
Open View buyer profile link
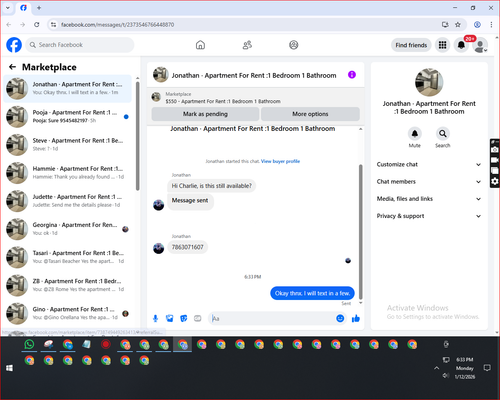280,161
